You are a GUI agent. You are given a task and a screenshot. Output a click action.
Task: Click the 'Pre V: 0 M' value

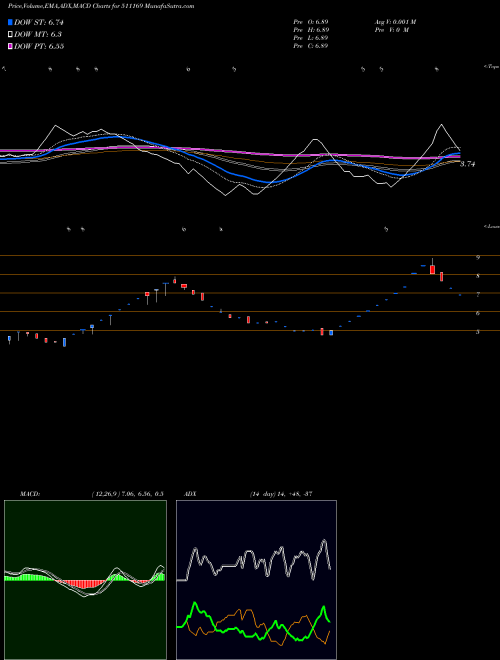(x=391, y=30)
